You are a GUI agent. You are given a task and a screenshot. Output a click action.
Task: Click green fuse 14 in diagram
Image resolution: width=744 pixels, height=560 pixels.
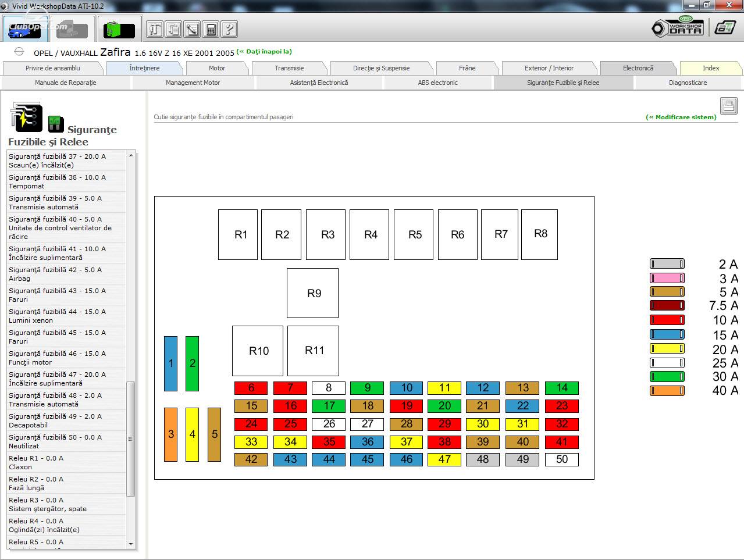pyautogui.click(x=562, y=388)
